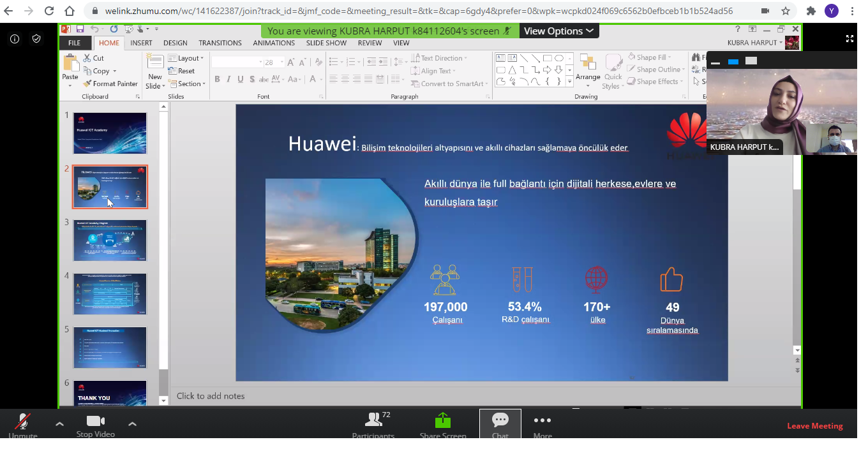Viewport: 868px width, 449px height.
Task: Click the Cut scissors icon
Action: pos(87,58)
